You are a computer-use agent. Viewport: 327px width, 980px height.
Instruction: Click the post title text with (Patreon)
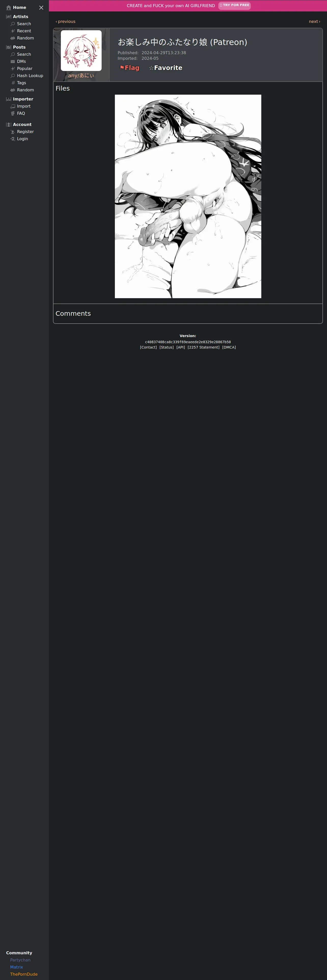182,42
